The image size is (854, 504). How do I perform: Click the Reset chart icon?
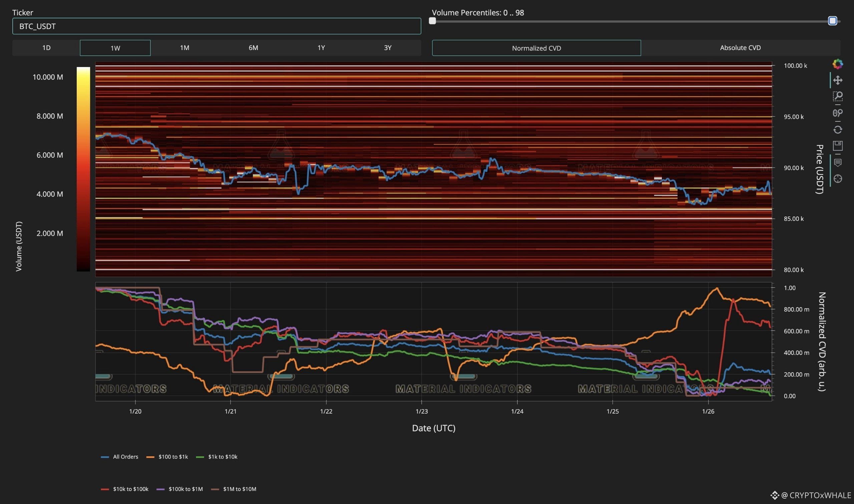pyautogui.click(x=837, y=130)
